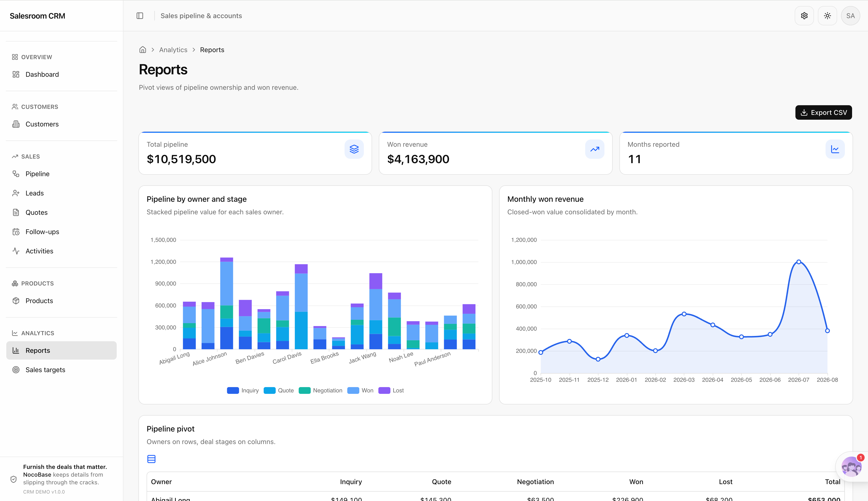
Task: Click the download icon in Export CSV
Action: tap(804, 112)
